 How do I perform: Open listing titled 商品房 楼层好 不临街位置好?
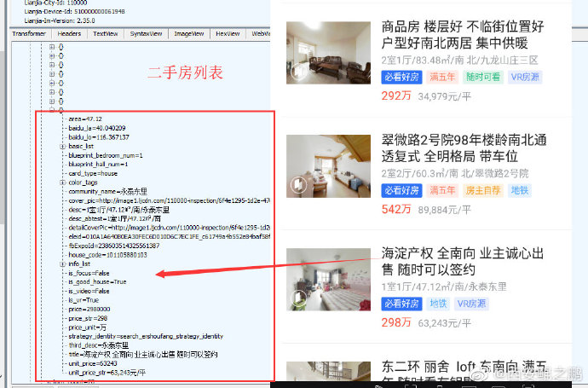point(463,35)
